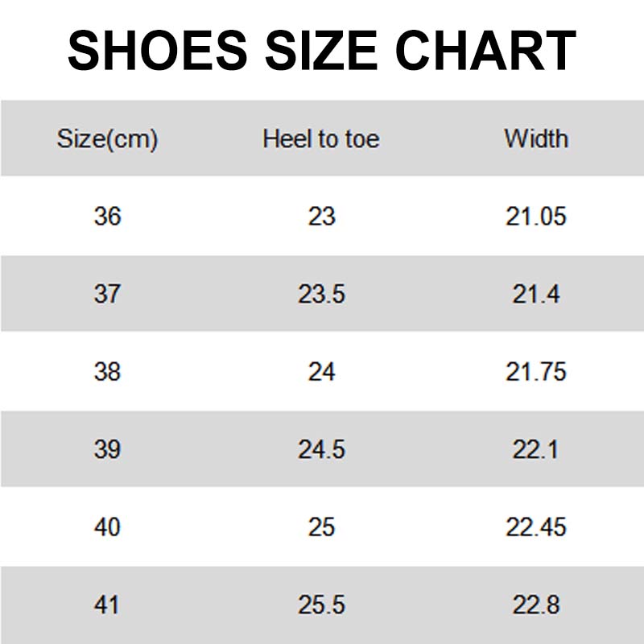Viewport: 644px width, 644px height.
Task: Click the heel to toe value 25.5
Action: (321, 605)
